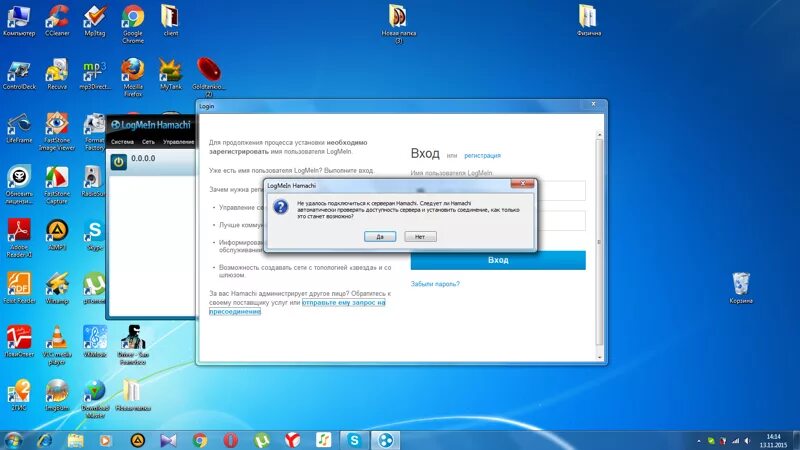Click the volume icon in the system tray

click(x=747, y=440)
